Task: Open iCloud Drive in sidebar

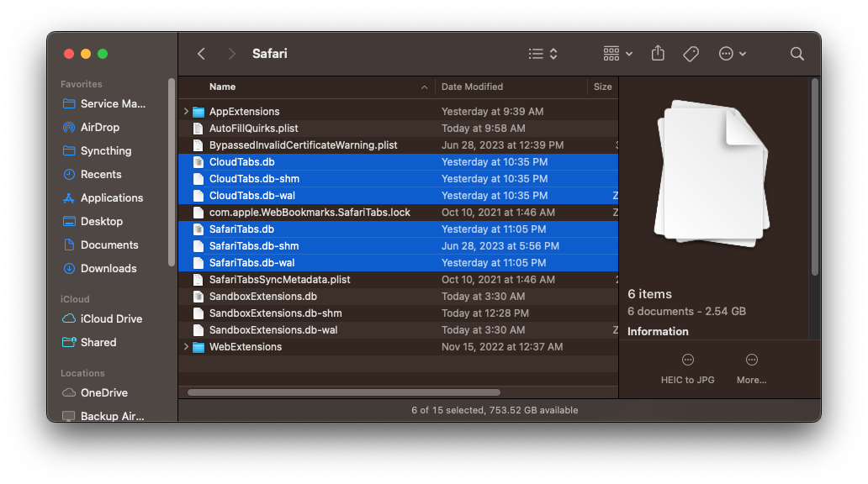Action: coord(111,318)
